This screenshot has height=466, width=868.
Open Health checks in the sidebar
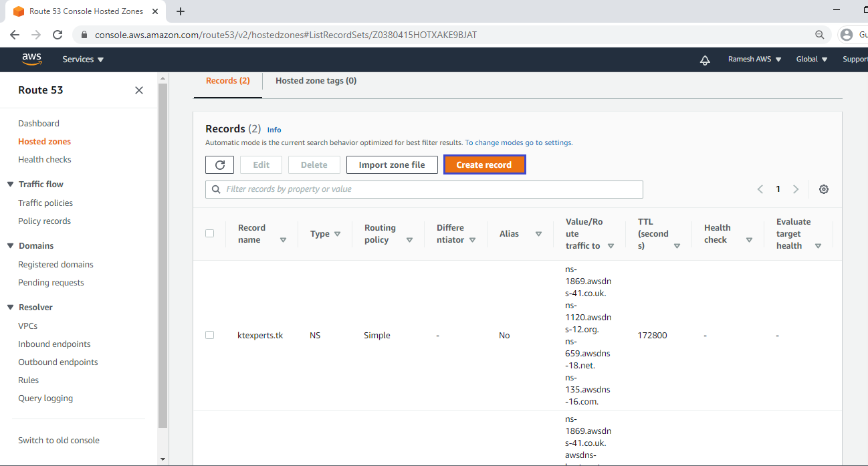45,160
